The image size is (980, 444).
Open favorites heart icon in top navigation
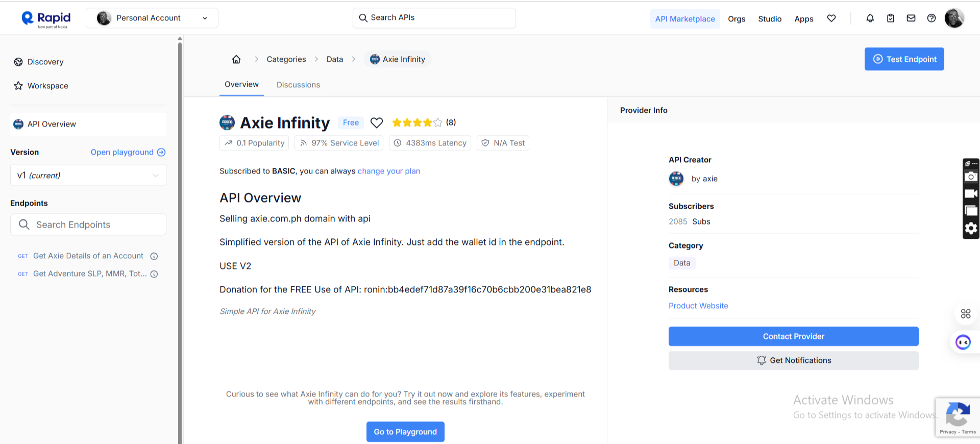click(831, 18)
